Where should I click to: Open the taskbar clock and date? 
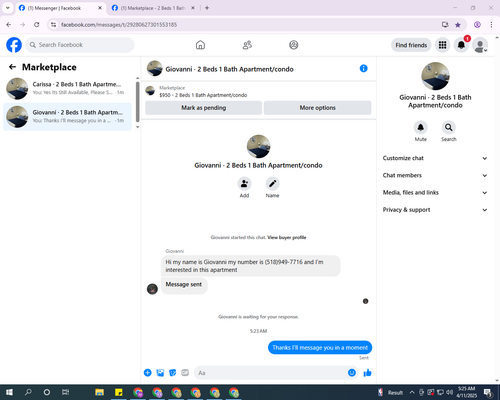(x=466, y=392)
